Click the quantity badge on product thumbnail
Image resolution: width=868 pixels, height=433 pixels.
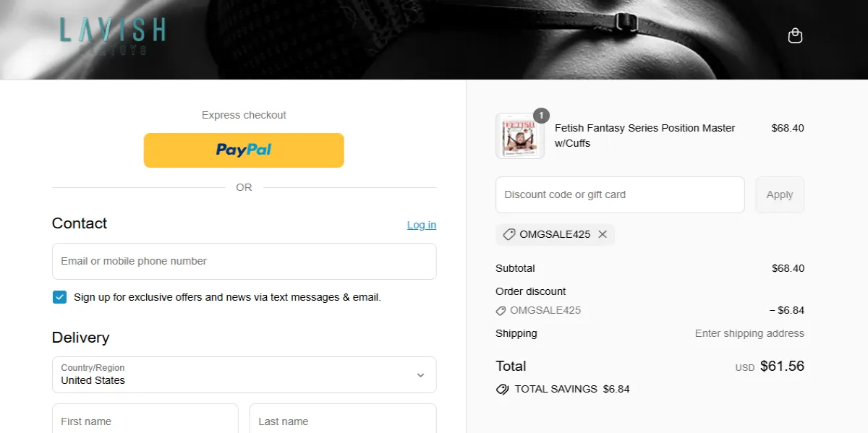tap(542, 115)
